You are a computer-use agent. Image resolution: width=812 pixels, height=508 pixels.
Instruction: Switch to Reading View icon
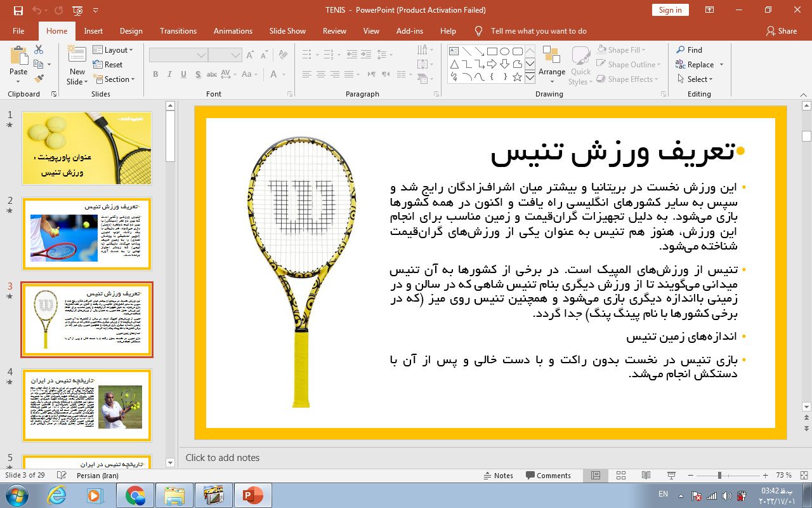[x=646, y=475]
